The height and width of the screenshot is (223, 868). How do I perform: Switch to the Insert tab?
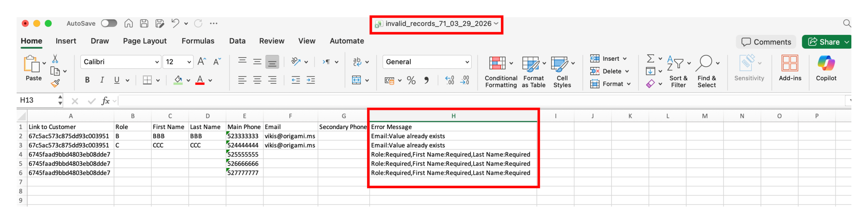(66, 41)
